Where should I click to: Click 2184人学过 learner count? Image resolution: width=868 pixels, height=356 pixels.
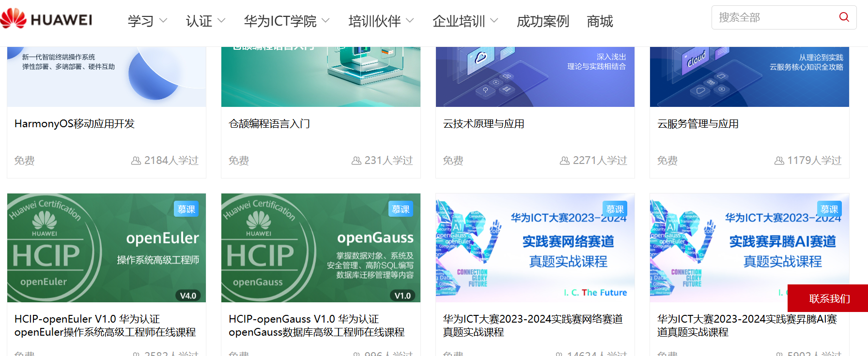coord(171,161)
